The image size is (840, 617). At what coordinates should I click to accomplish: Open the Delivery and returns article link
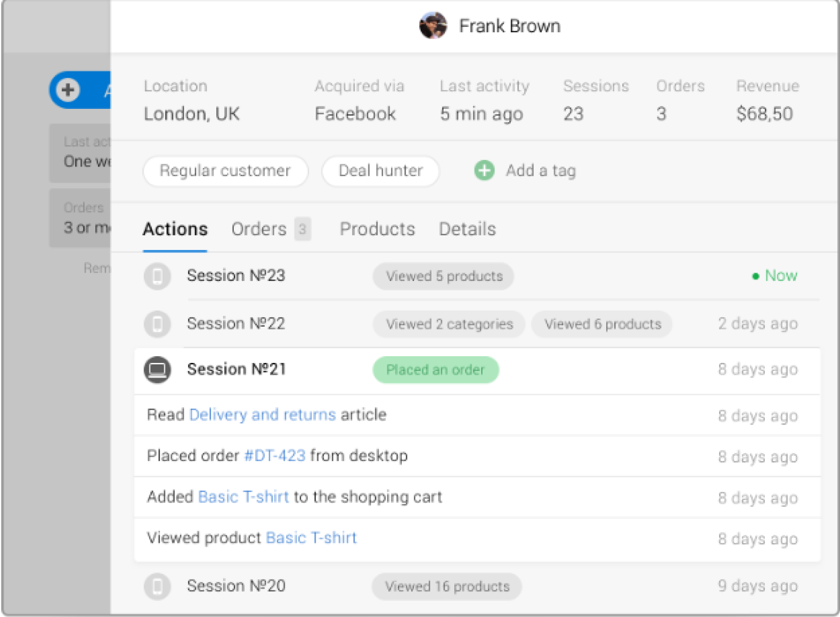262,415
